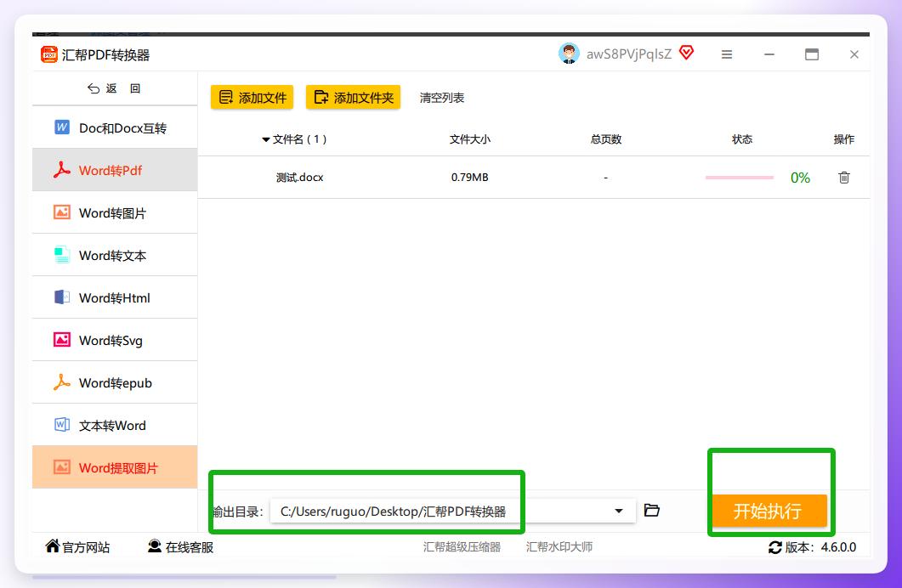
Task: Expand the output directory dropdown arrow
Action: coord(619,511)
